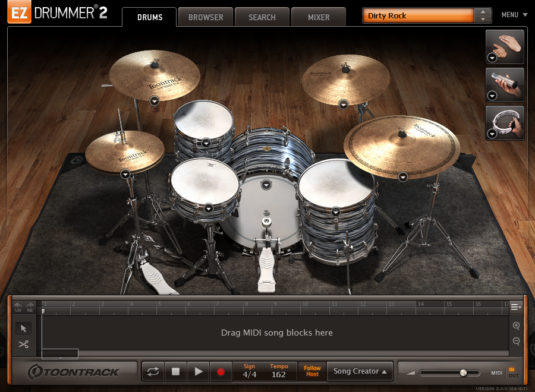Toggle Follow Host
Viewport: 535px width, 392px height.
coord(312,371)
